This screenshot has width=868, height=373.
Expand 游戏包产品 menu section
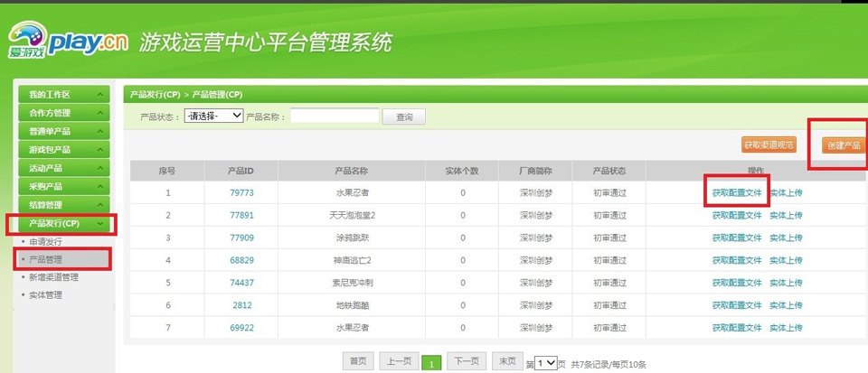tap(63, 150)
